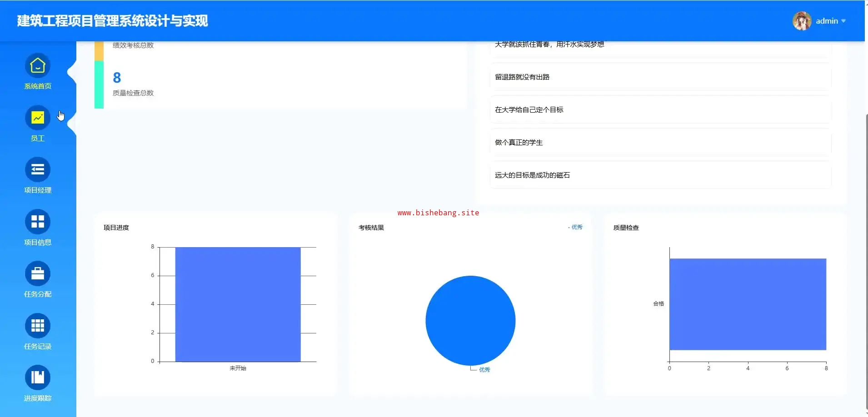Viewport: 868px width, 417px height.
Task: Open notice 远大的目标是成功的磁石
Action: pyautogui.click(x=660, y=175)
